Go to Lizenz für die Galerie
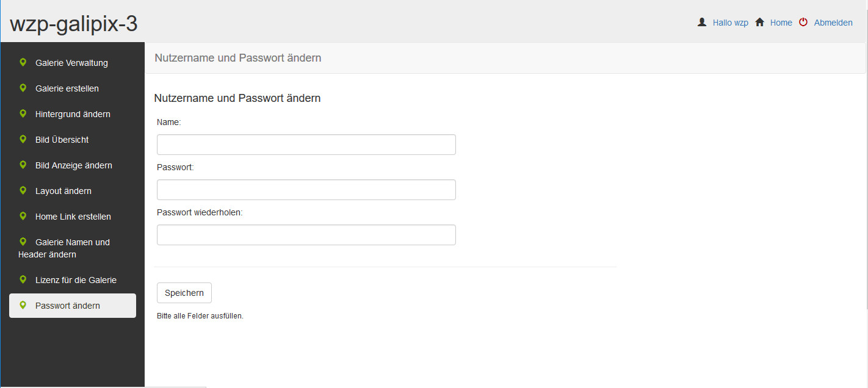 (76, 280)
